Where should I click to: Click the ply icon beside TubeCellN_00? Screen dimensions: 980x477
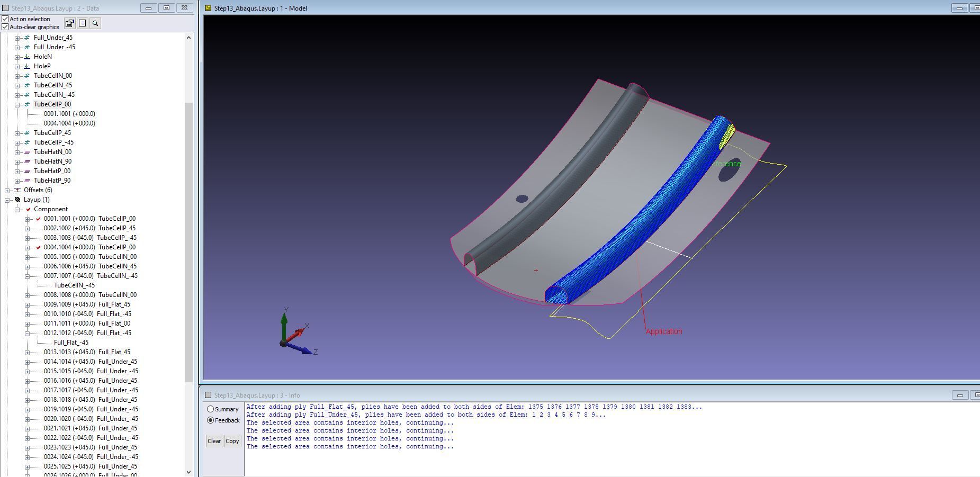point(27,76)
